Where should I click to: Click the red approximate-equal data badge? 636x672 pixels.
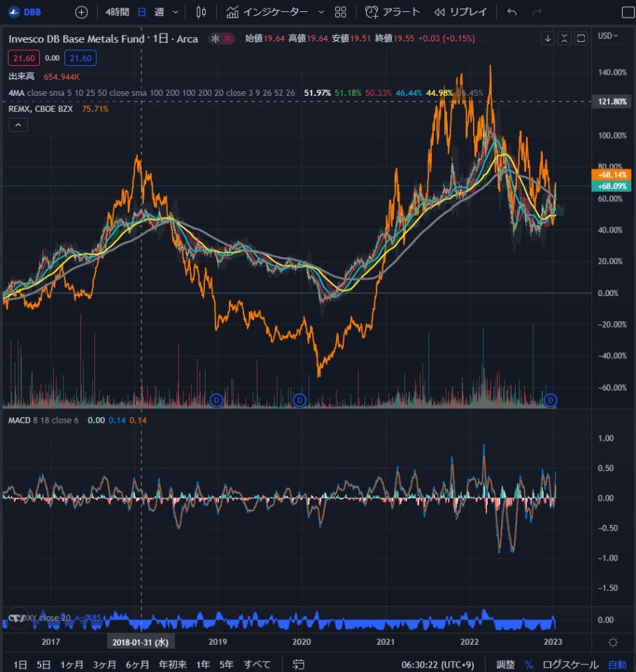point(228,38)
